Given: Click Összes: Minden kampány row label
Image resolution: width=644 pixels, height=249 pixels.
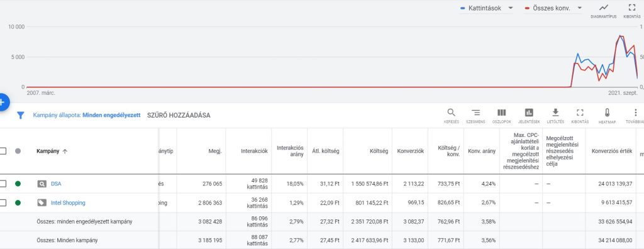Looking at the screenshot, I should (67, 240).
